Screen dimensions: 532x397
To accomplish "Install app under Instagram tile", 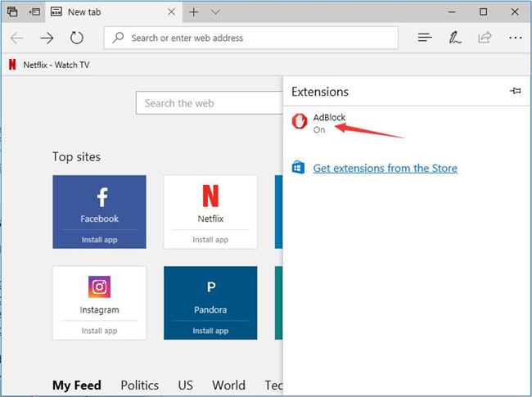I will click(x=99, y=331).
